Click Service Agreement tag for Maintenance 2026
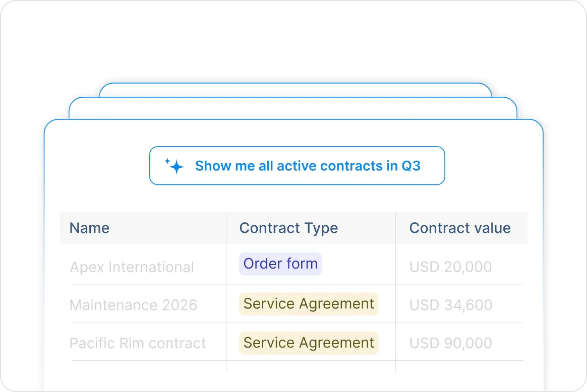This screenshot has width=587, height=392. click(x=309, y=304)
